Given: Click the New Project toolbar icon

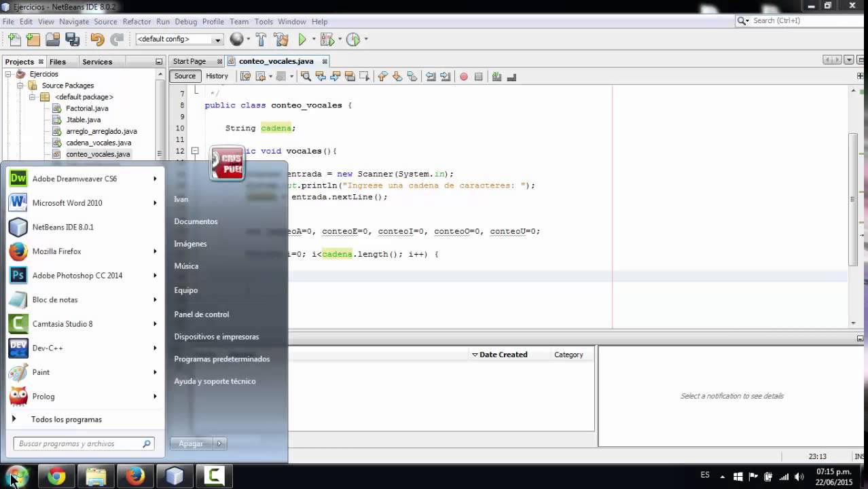Looking at the screenshot, I should coord(33,39).
